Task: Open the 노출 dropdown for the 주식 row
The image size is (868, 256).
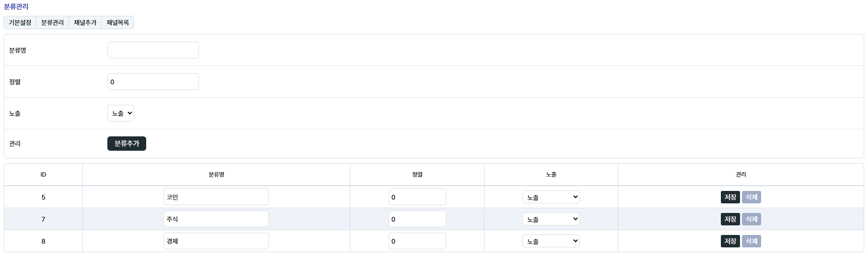Action: click(x=551, y=219)
